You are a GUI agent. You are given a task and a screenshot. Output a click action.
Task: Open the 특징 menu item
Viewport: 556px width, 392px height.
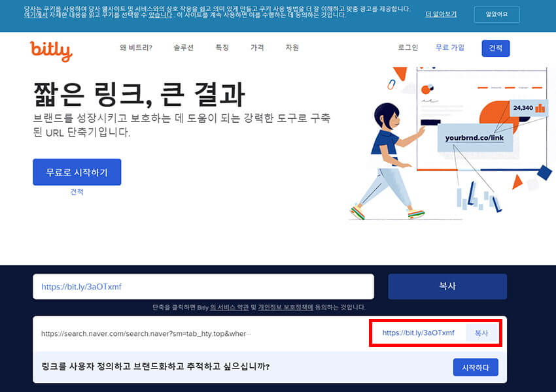222,48
